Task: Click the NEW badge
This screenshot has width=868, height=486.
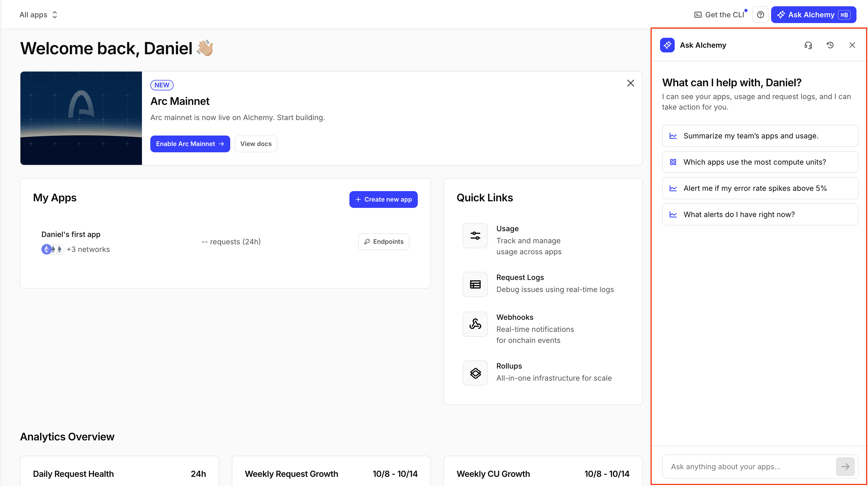Action: (x=162, y=85)
